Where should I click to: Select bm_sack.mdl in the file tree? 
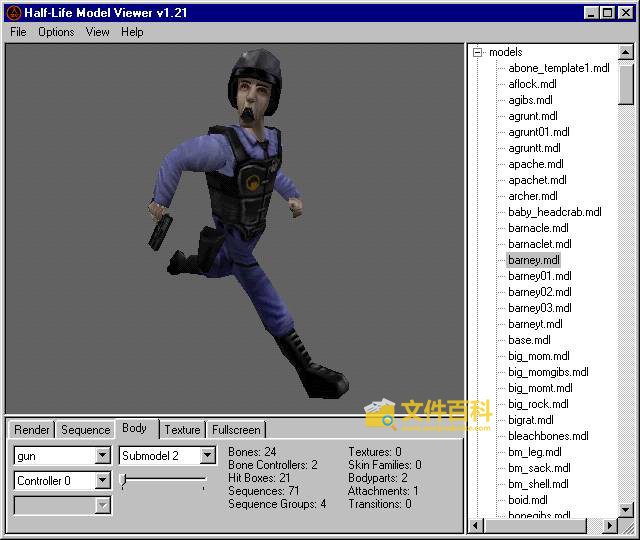[539, 468]
